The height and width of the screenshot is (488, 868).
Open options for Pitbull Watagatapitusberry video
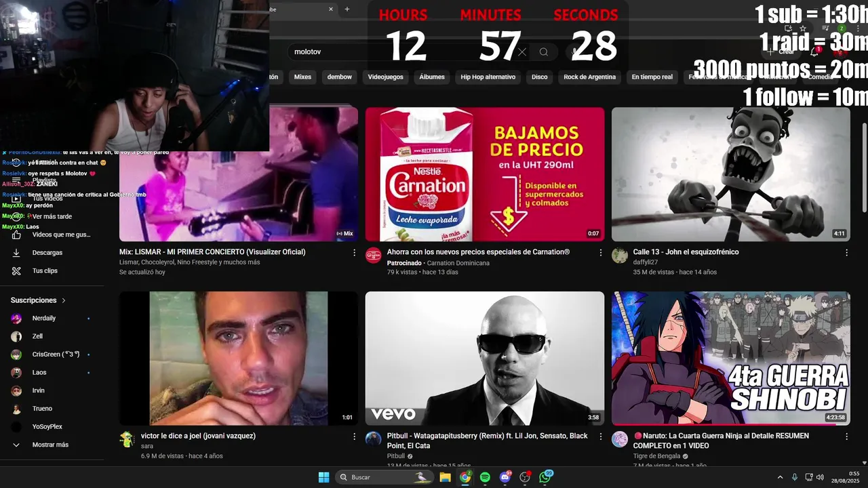pos(600,436)
